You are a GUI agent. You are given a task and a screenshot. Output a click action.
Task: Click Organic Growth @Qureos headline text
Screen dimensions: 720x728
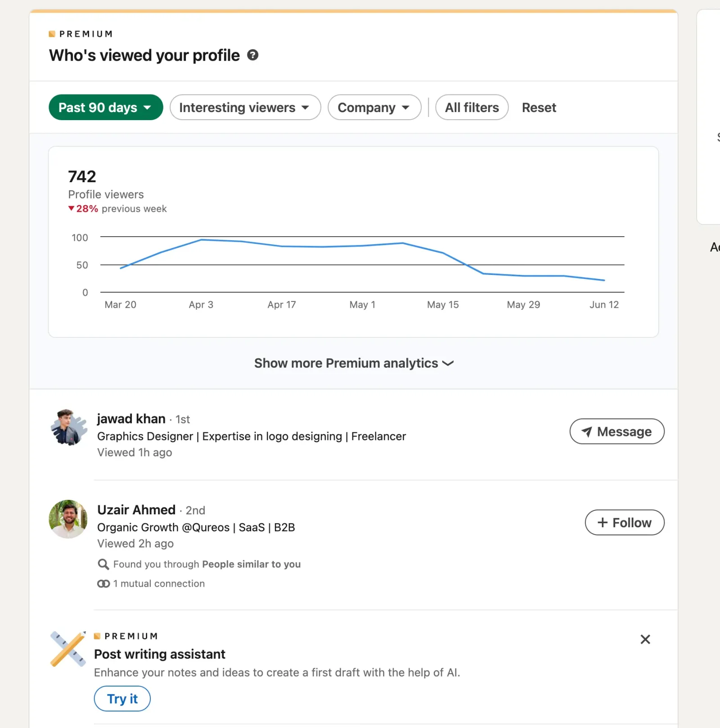(x=196, y=527)
